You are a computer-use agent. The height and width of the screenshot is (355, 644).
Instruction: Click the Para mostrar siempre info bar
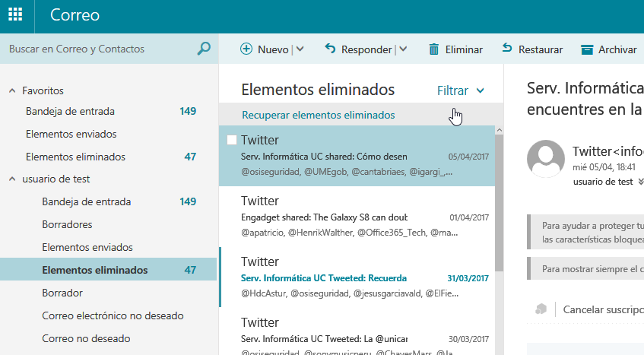(x=585, y=269)
